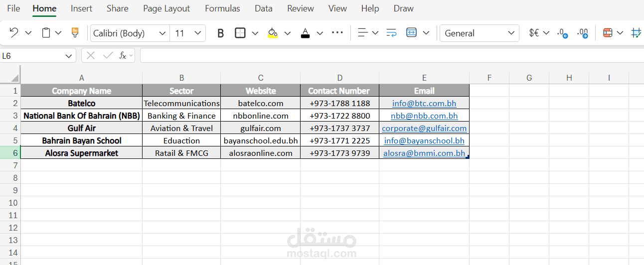Image resolution: width=644 pixels, height=265 pixels.
Task: Click the Format as Table icon
Action: (x=637, y=33)
